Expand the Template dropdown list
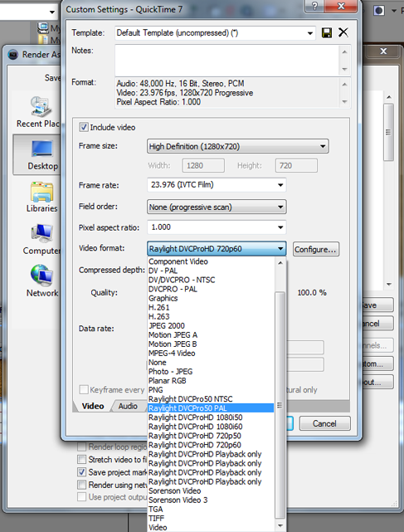 (215, 33)
